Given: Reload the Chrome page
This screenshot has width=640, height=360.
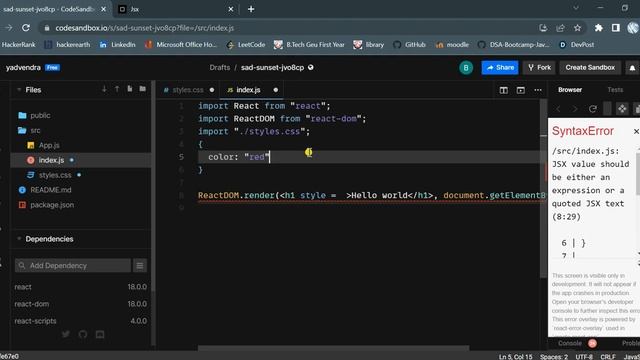Looking at the screenshot, I should point(26,28).
